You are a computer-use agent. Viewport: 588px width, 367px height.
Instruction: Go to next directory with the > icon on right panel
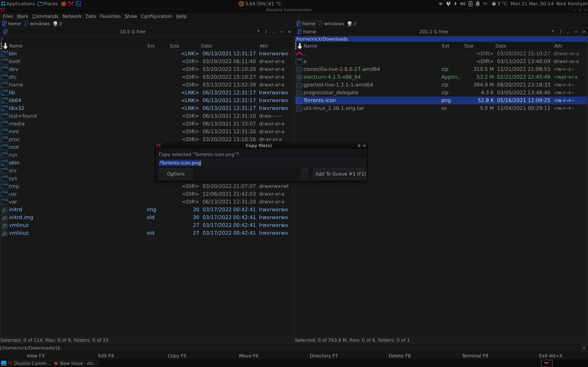[584, 32]
